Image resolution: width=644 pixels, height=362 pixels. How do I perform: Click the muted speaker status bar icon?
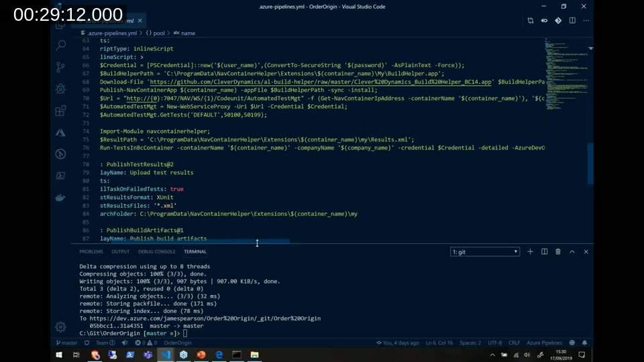click(125, 343)
